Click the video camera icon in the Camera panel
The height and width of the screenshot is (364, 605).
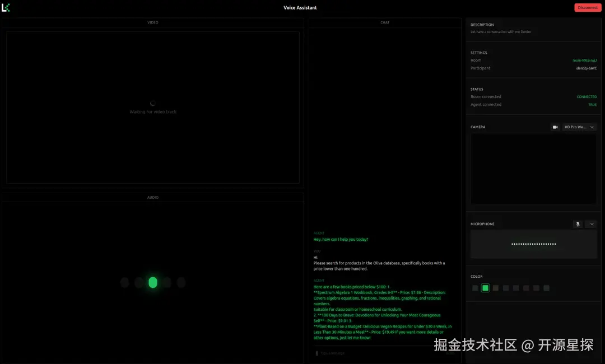pyautogui.click(x=555, y=127)
